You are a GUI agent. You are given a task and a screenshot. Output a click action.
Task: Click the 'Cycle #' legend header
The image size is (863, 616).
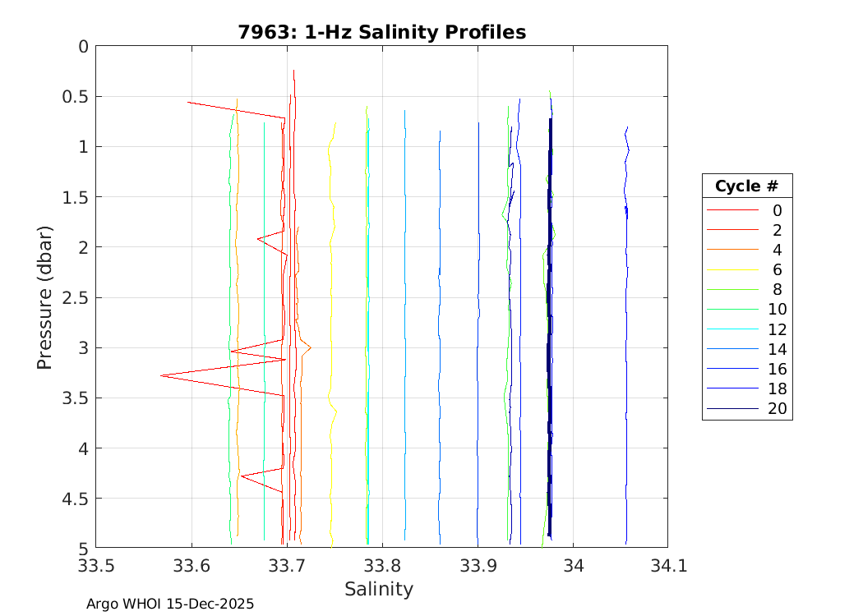(x=746, y=186)
